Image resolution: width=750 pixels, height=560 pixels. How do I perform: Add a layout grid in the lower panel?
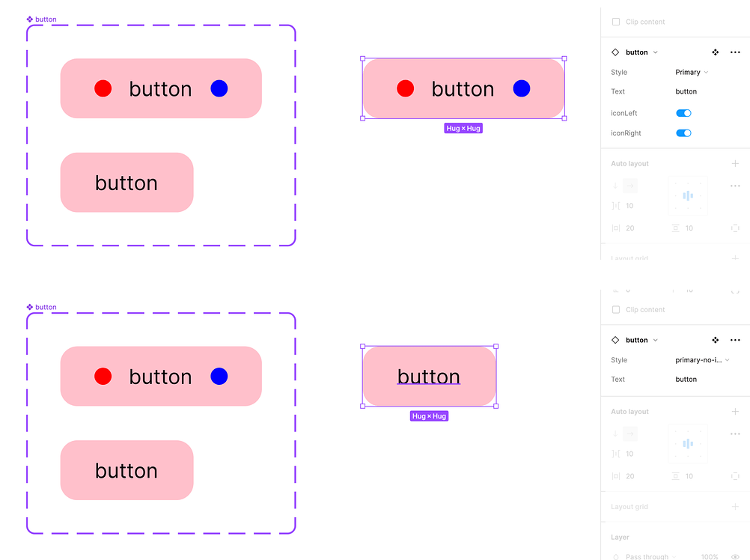click(735, 507)
